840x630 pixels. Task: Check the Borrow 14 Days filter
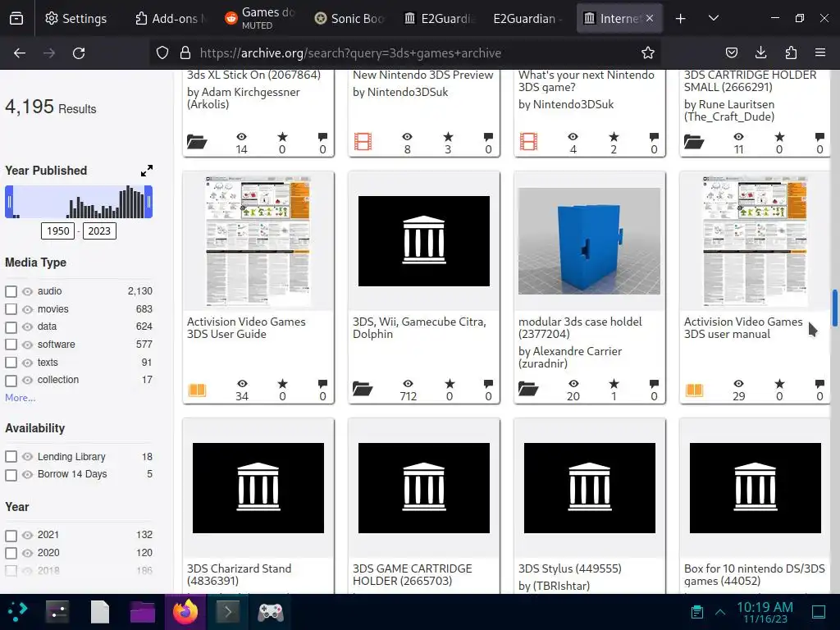[11, 475]
